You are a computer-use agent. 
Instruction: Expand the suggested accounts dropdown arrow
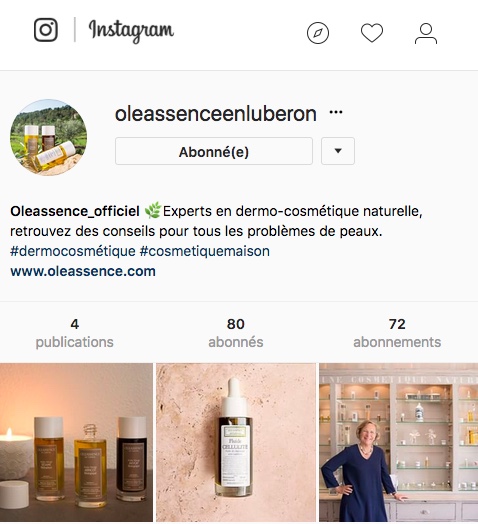click(x=338, y=151)
